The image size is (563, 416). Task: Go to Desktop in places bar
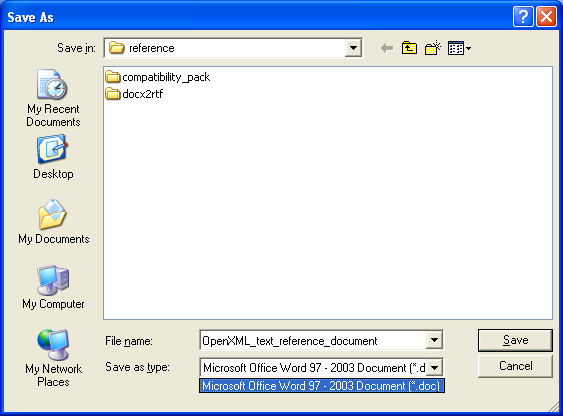point(53,157)
